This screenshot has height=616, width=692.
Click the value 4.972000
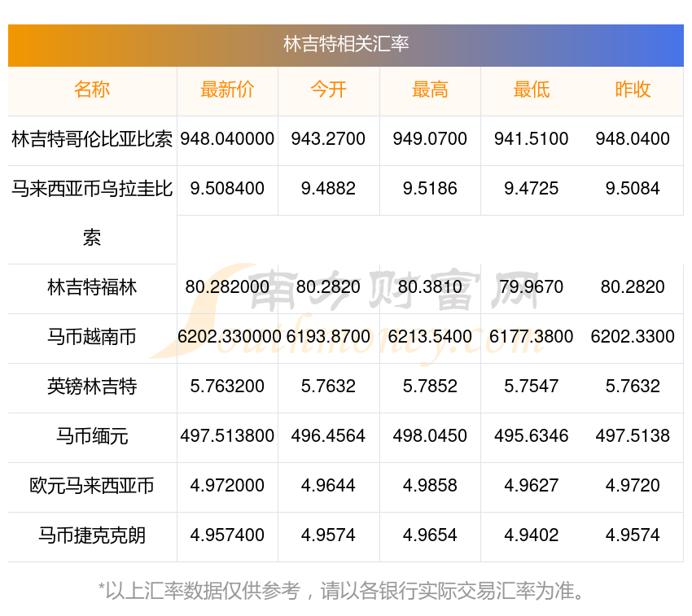point(227,486)
